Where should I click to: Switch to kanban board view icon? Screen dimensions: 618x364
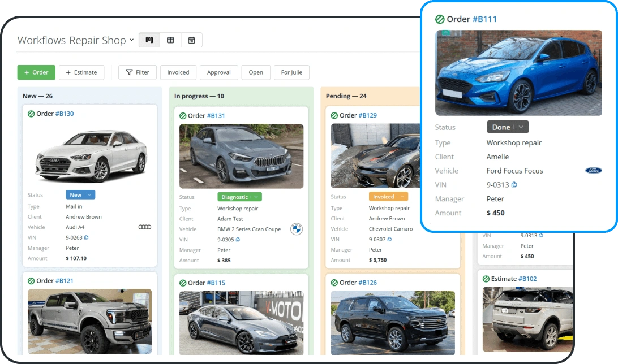coord(149,40)
